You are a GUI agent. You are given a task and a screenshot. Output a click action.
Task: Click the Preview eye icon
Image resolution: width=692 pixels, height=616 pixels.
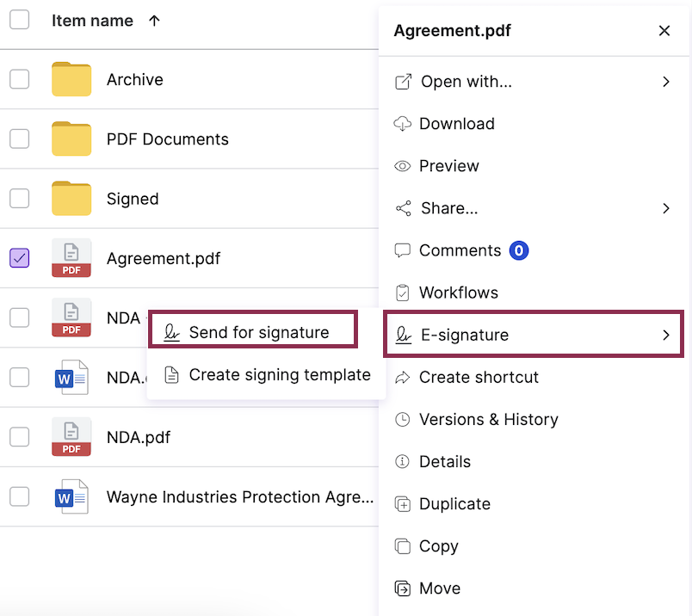click(x=403, y=166)
